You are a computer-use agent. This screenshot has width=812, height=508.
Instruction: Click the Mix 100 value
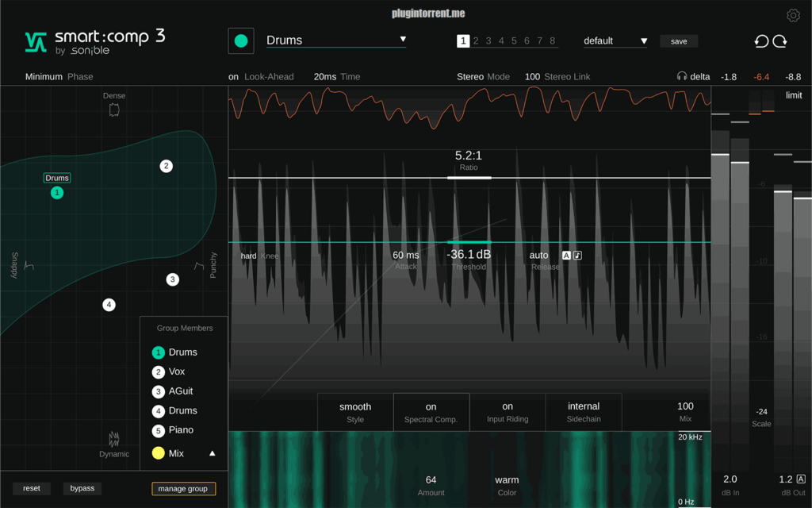(x=685, y=406)
